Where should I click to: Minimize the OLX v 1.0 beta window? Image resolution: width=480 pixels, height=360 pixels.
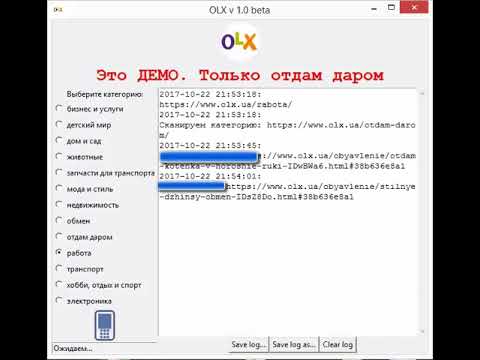click(374, 9)
